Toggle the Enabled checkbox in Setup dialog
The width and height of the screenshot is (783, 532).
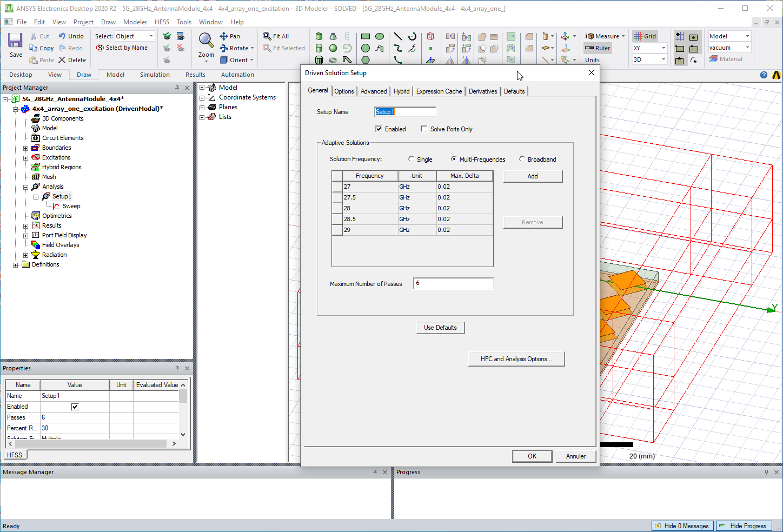[379, 129]
